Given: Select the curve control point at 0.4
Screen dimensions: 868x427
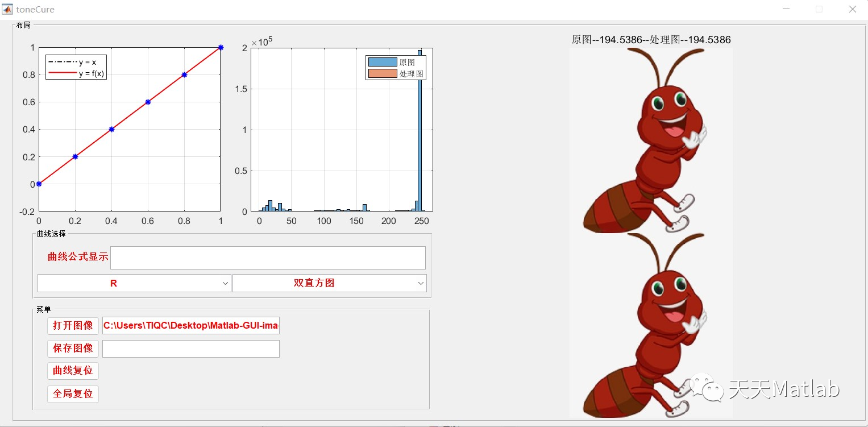Looking at the screenshot, I should 111,129.
